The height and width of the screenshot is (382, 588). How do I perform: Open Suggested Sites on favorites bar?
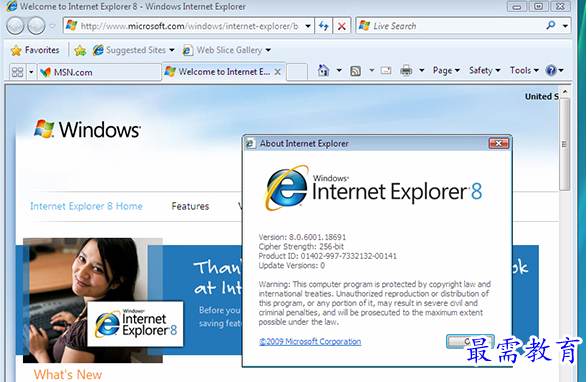[134, 50]
